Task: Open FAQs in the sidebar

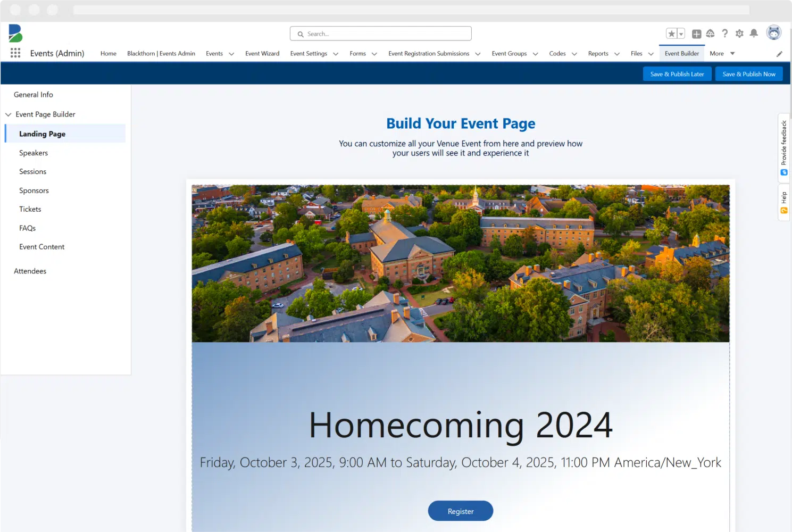Action: click(x=28, y=228)
